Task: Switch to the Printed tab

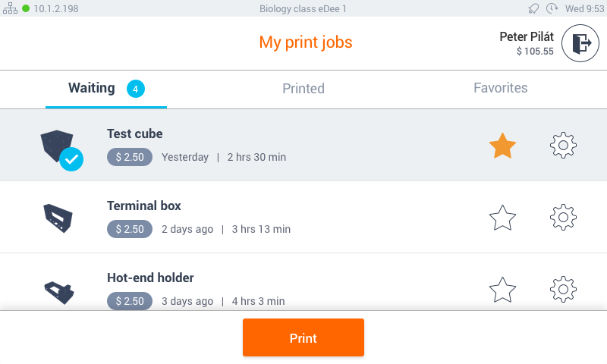Action: (303, 89)
